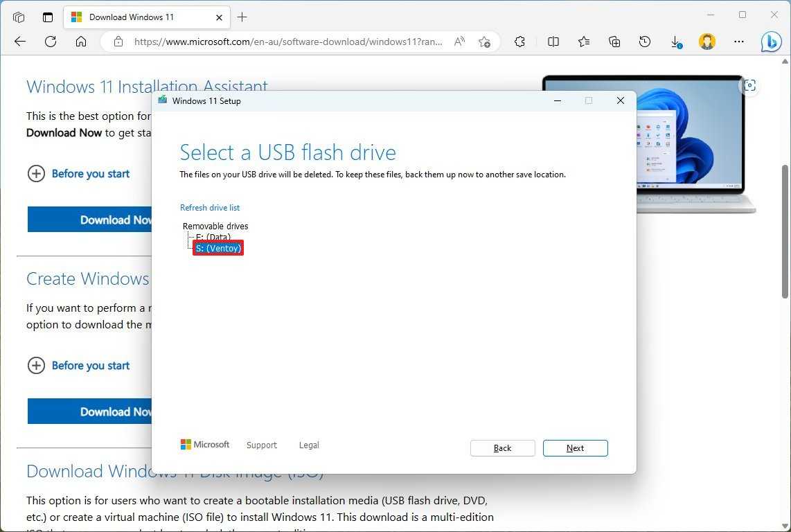Open the Legal link in Setup
The image size is (791, 532).
(309, 445)
